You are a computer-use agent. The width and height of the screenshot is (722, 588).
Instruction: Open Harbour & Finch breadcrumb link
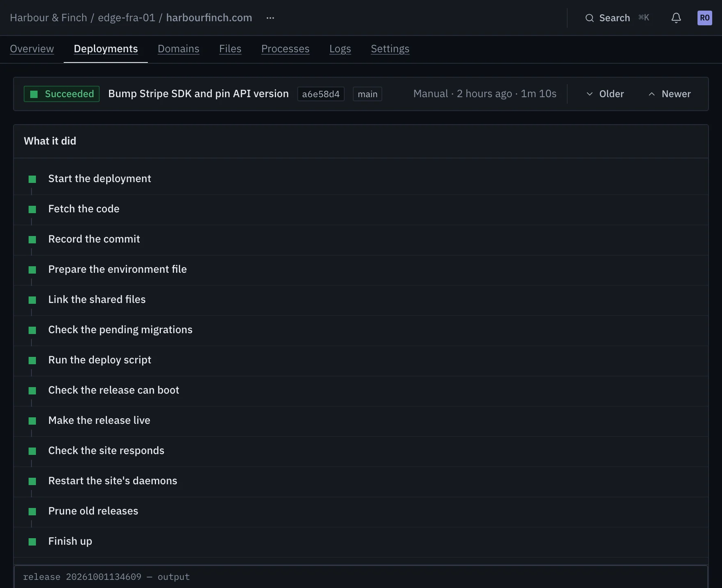coord(49,18)
